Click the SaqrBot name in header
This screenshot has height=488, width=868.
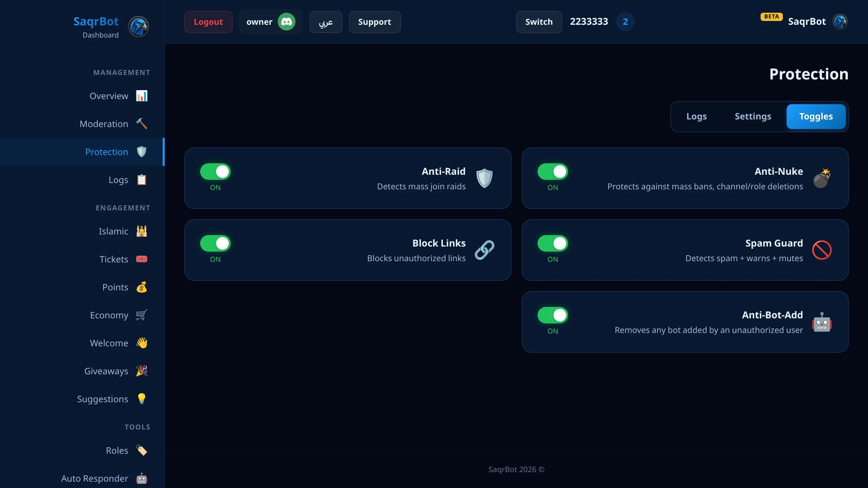tap(807, 22)
